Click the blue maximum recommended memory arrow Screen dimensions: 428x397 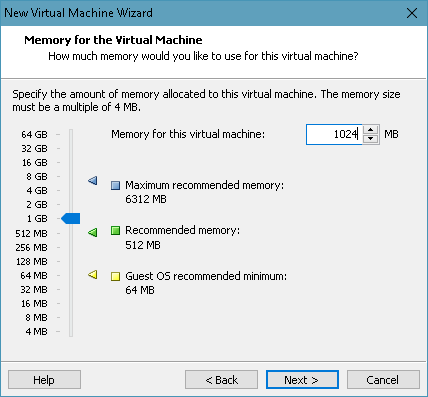click(x=93, y=181)
